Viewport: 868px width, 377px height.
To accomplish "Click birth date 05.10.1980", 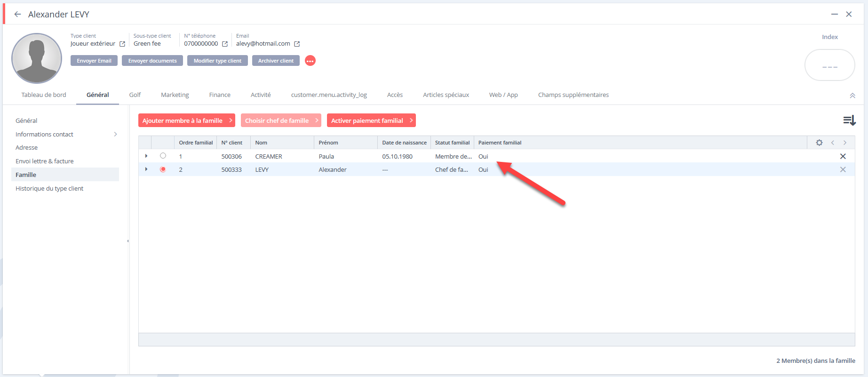I will click(x=397, y=156).
